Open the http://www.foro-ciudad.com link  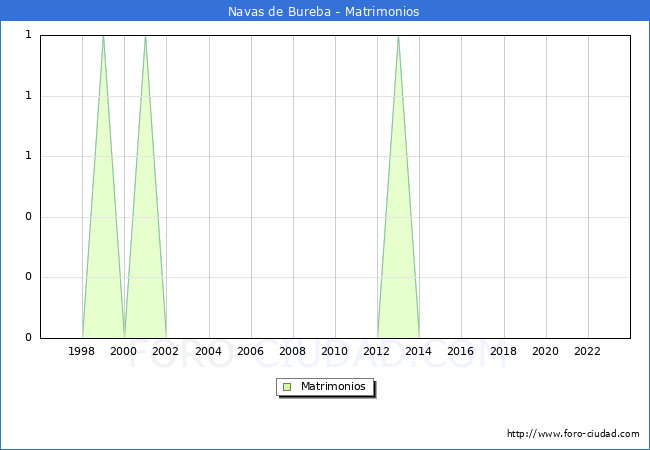click(x=573, y=434)
